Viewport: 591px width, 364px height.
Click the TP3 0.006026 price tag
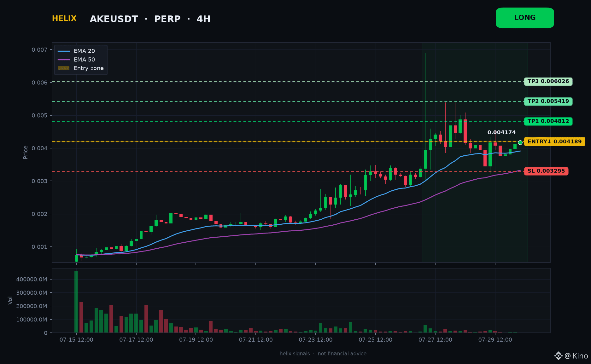548,81
